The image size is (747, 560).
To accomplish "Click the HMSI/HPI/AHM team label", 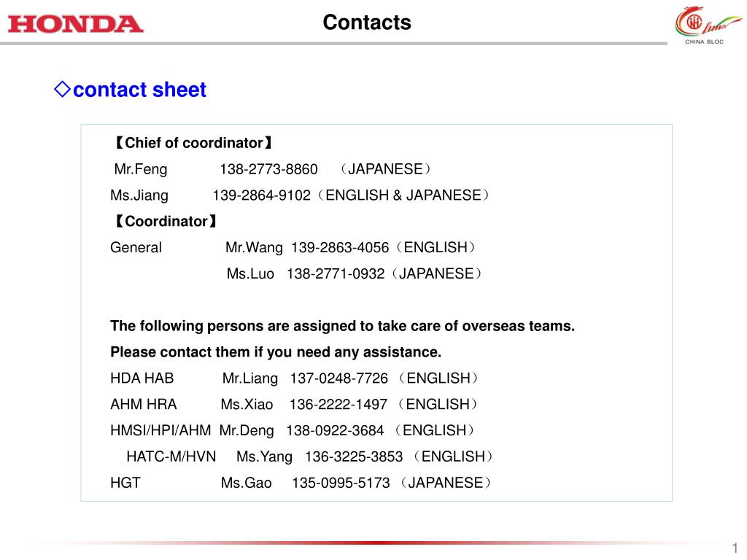I will 160,430.
